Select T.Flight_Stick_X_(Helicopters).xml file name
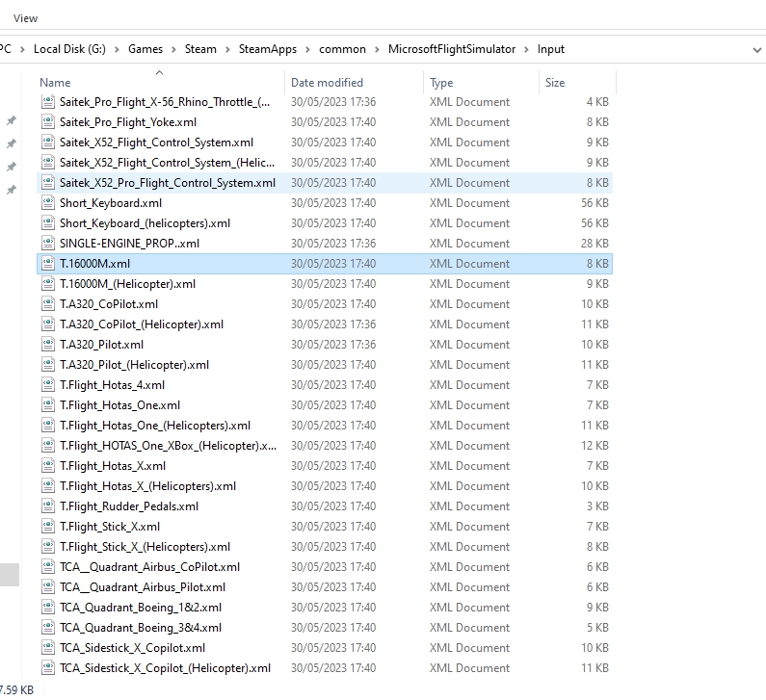 click(x=145, y=547)
